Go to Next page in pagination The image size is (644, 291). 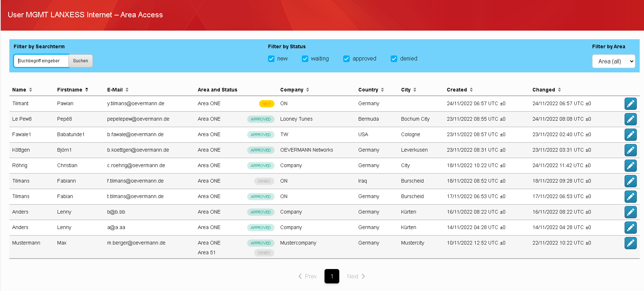click(x=356, y=276)
